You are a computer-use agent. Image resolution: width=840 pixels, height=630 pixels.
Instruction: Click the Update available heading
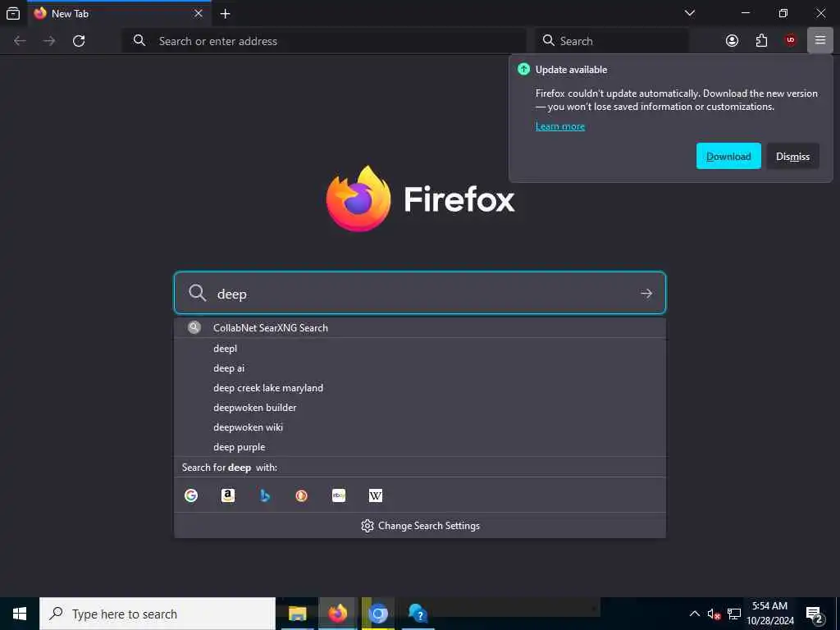(x=571, y=70)
